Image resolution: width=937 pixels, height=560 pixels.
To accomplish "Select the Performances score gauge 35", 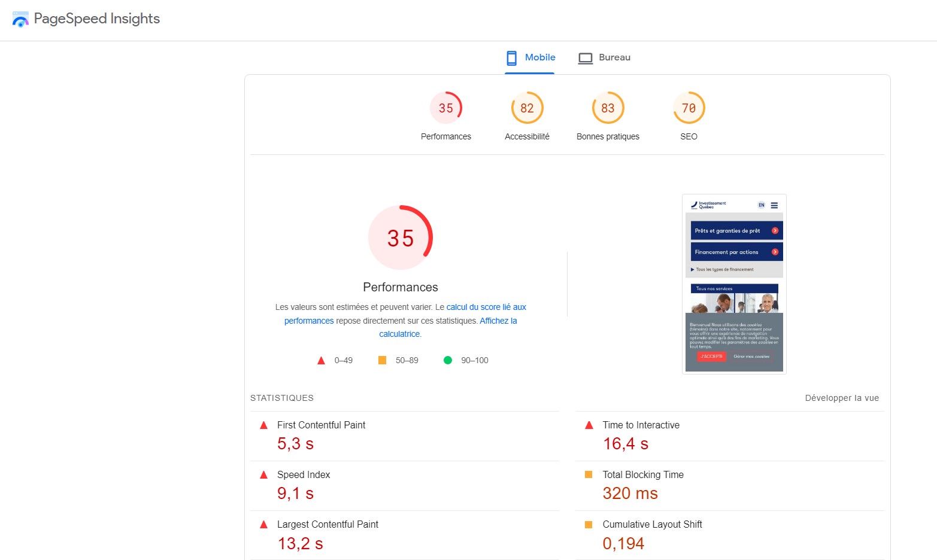I will [446, 108].
